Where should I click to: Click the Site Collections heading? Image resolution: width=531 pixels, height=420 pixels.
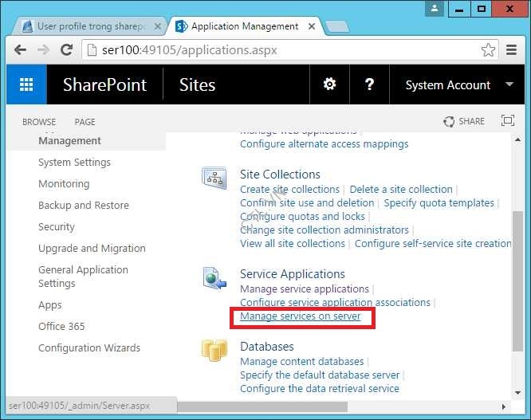(280, 175)
